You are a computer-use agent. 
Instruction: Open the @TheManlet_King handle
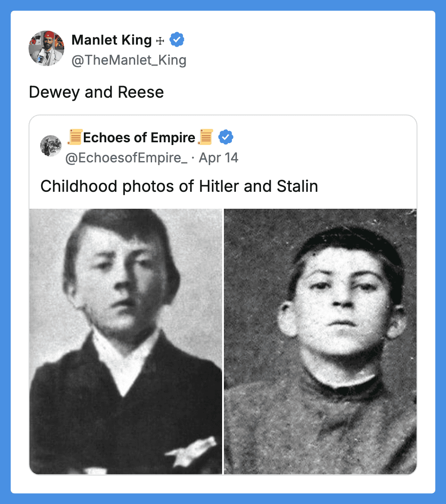[129, 60]
